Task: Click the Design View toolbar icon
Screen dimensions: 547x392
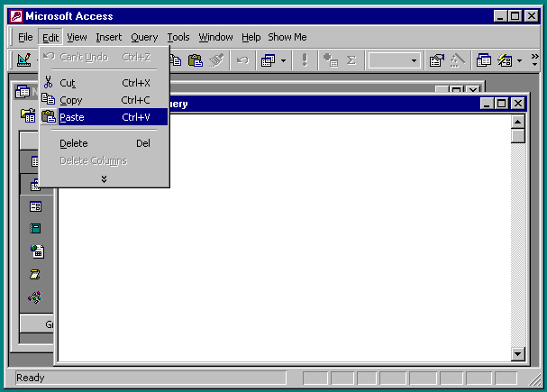Action: click(23, 60)
